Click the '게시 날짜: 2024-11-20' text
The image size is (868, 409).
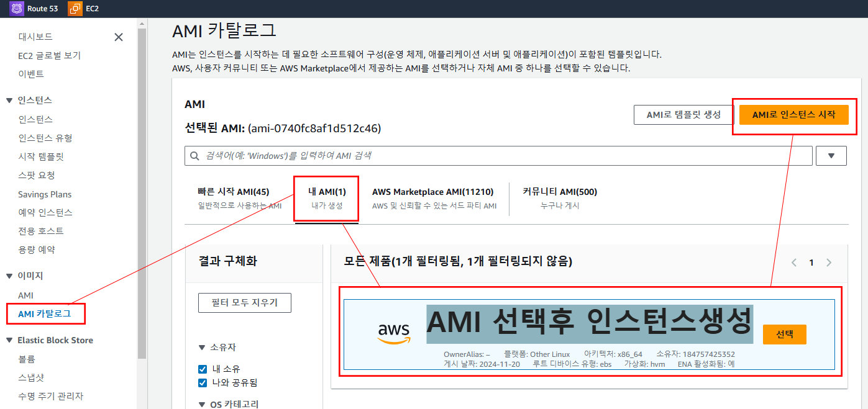(483, 364)
